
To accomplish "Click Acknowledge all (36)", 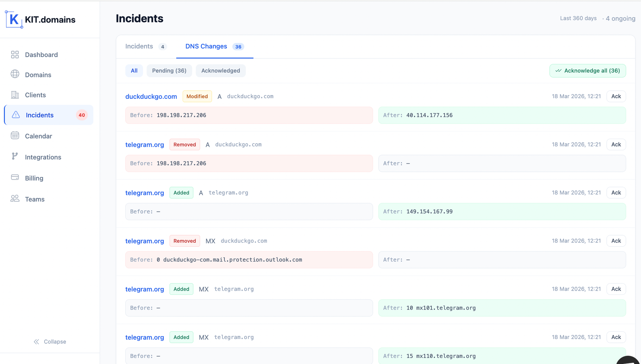I will coord(587,70).
